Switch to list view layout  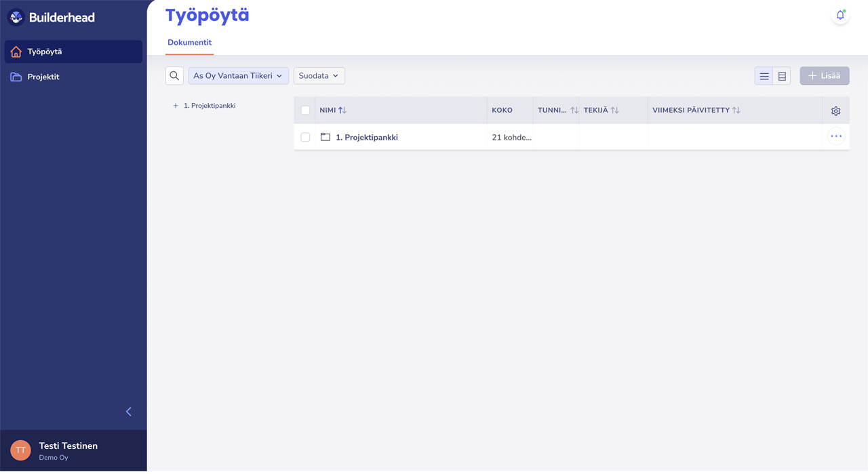[x=764, y=77]
